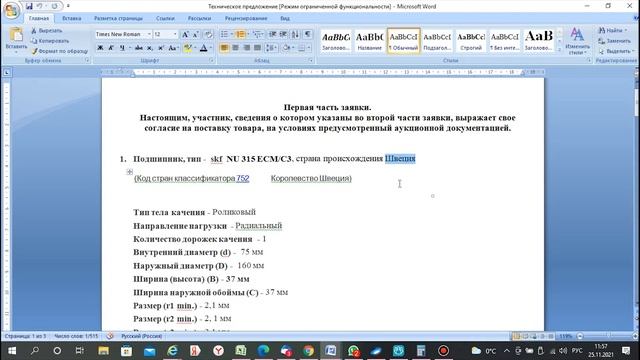Open the multilevel list menu
This screenshot has height=360, width=640.
coord(257,35)
